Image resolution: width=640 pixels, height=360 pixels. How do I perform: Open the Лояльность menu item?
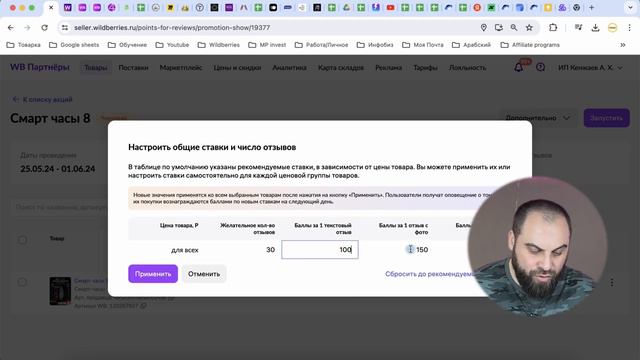(x=467, y=68)
